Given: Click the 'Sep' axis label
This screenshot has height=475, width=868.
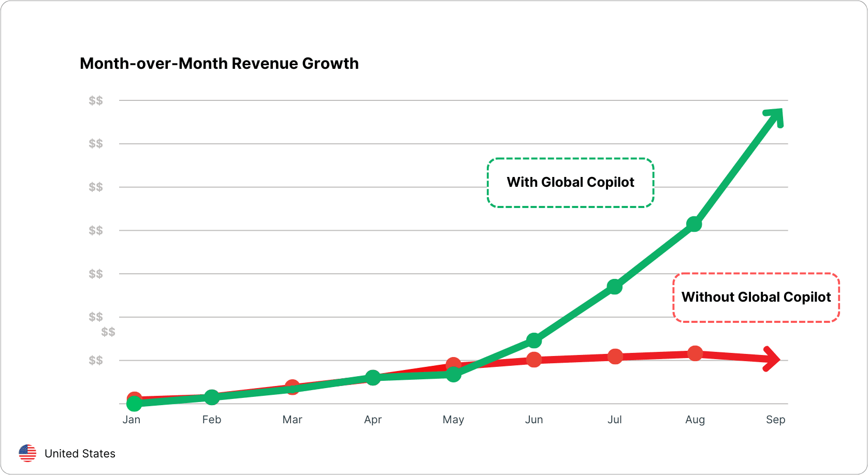Looking at the screenshot, I should point(776,420).
